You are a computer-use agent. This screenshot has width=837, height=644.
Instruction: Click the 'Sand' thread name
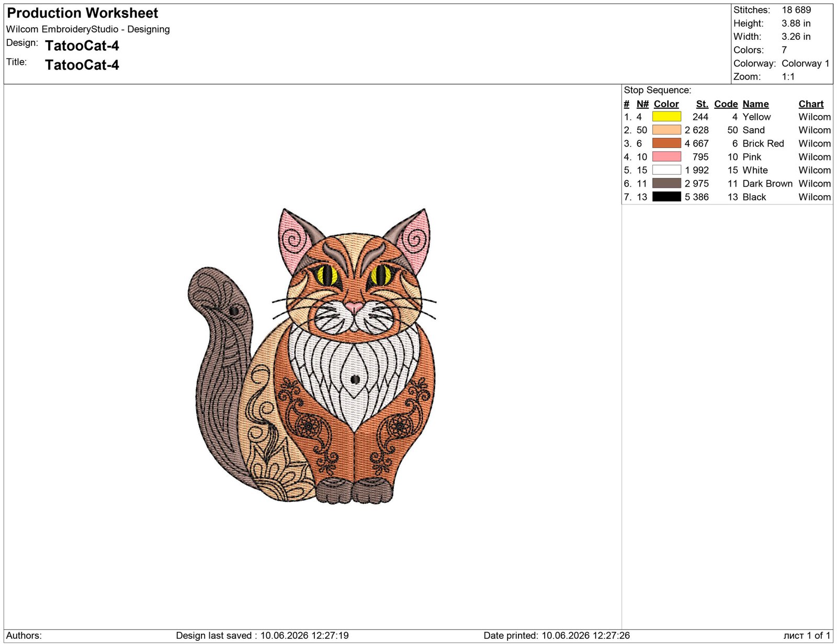click(754, 130)
